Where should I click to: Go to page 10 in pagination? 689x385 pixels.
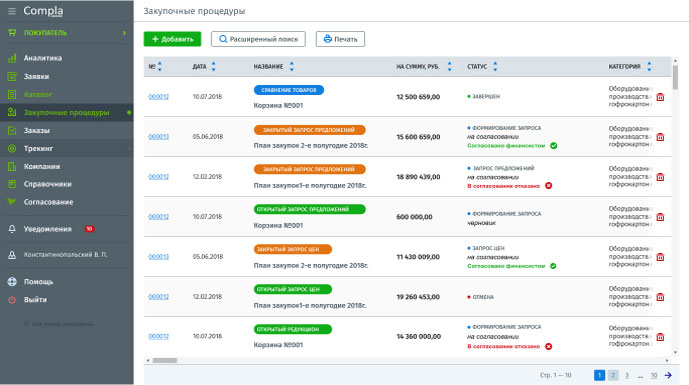coord(654,375)
